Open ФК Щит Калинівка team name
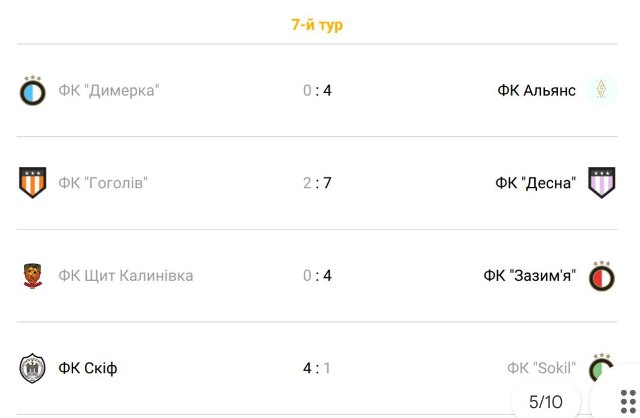The image size is (640, 418). pos(126,276)
